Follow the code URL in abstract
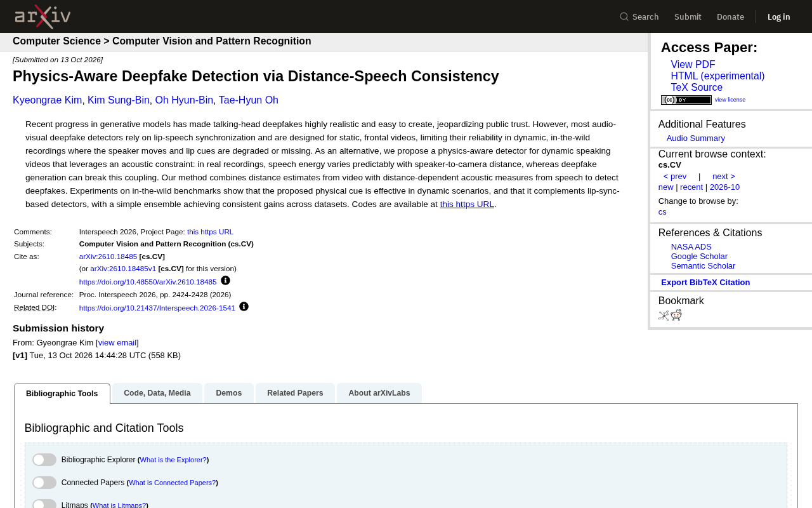Image resolution: width=812 pixels, height=508 pixels. pos(467,204)
